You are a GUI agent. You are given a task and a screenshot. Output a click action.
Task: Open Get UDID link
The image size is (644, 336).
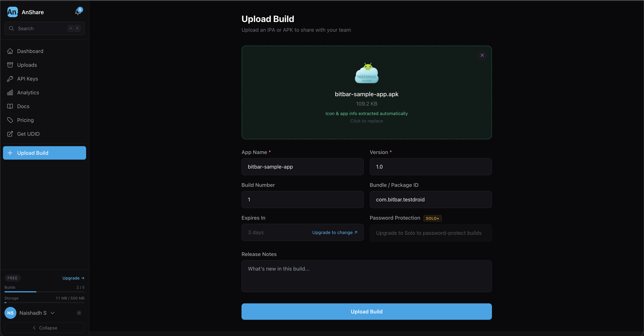(45, 134)
